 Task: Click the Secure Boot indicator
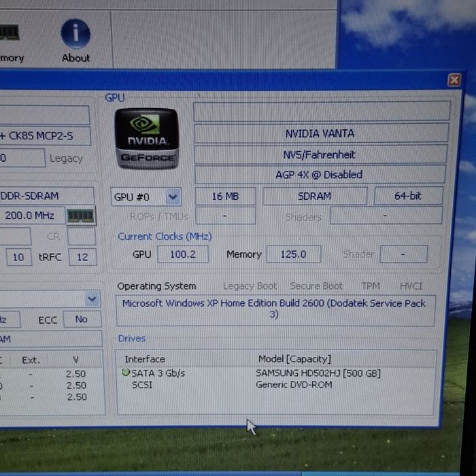coord(316,286)
